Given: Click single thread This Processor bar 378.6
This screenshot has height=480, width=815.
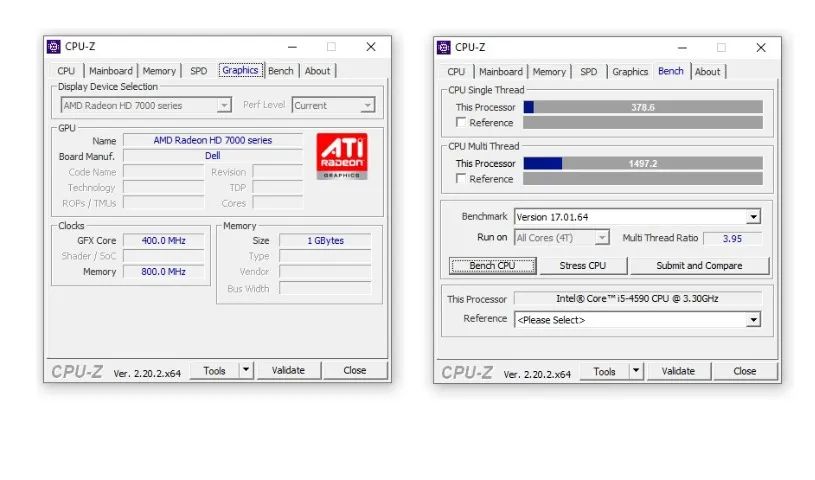Looking at the screenshot, I should [x=643, y=108].
